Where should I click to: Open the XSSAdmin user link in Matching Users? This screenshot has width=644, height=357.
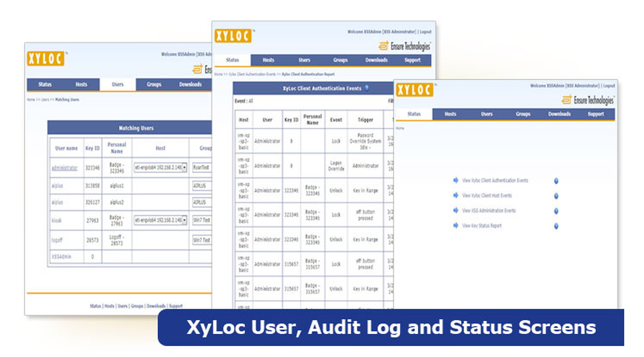tap(62, 257)
